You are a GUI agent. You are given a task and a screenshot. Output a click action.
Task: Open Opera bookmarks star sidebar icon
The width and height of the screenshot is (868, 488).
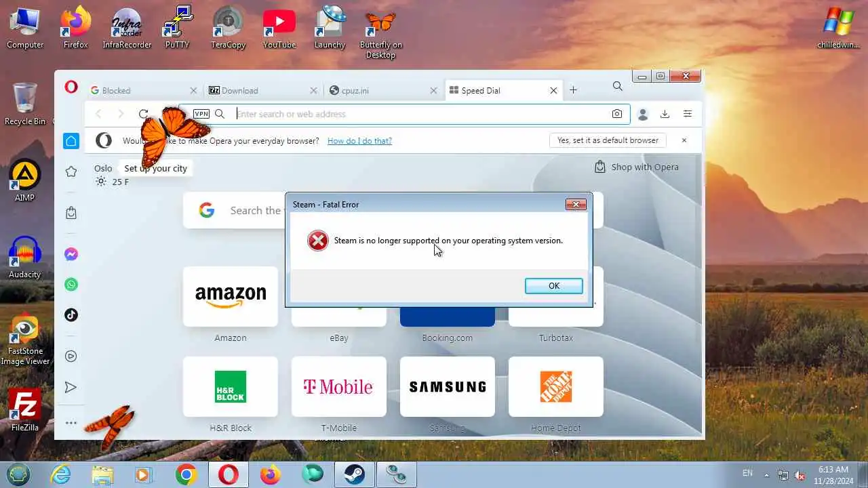click(x=71, y=171)
